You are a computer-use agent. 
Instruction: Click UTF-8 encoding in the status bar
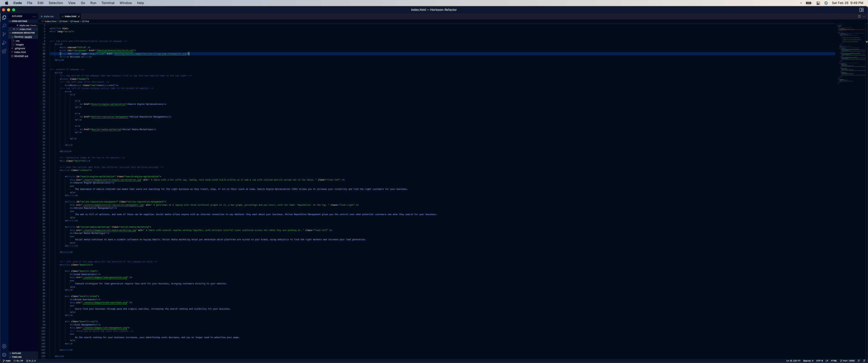tap(820, 360)
